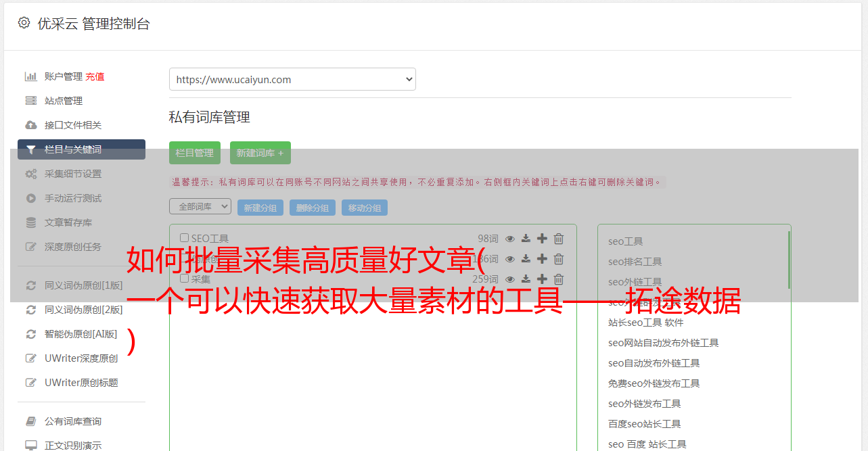Download the 采集 library

(526, 279)
